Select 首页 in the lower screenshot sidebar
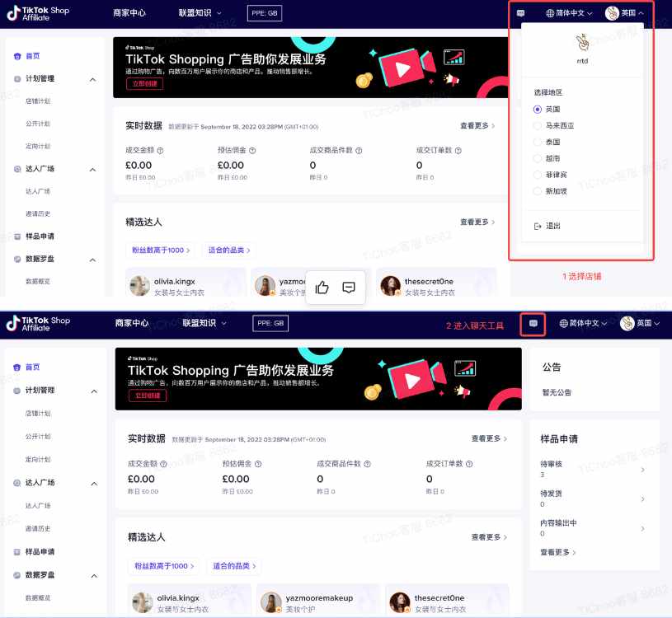 click(x=33, y=368)
